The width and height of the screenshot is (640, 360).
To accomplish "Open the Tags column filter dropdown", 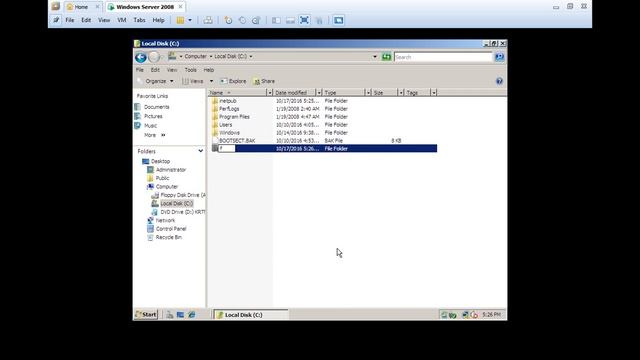I will (x=433, y=93).
